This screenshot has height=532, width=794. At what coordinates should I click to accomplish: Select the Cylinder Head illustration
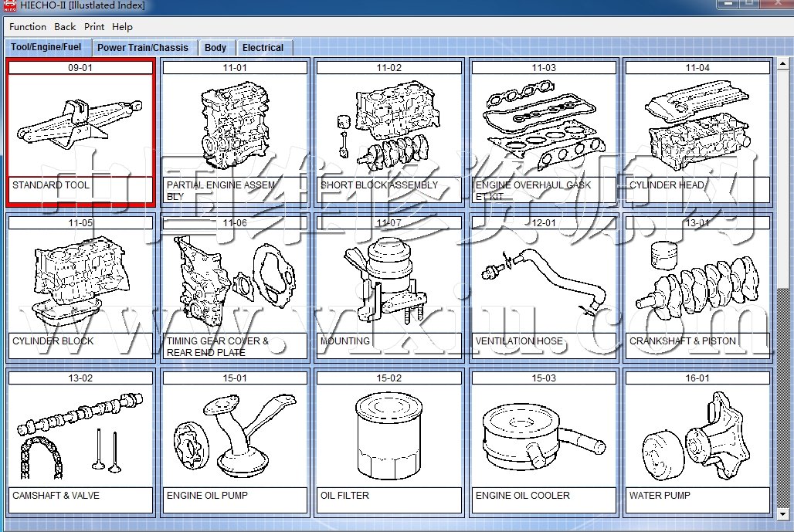tap(697, 125)
